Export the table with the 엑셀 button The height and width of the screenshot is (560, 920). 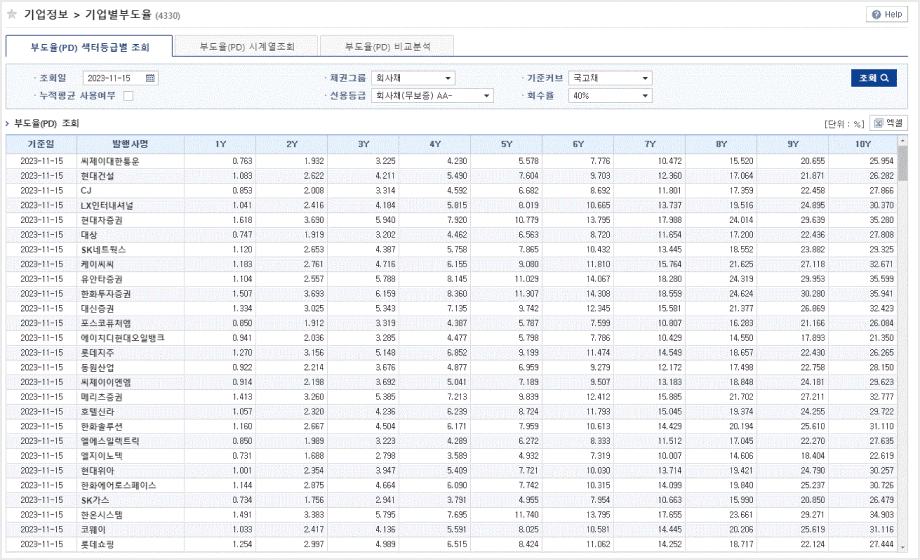click(888, 123)
